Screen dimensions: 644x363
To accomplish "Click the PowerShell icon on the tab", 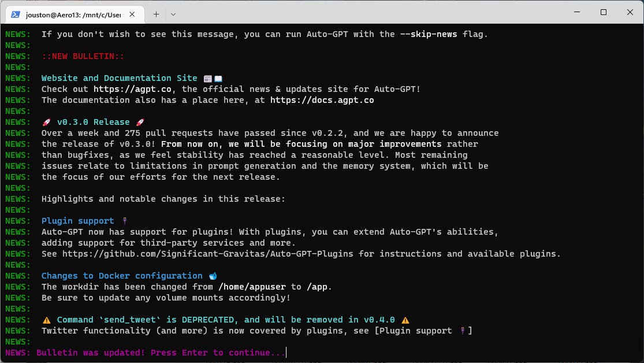I will pyautogui.click(x=16, y=14).
